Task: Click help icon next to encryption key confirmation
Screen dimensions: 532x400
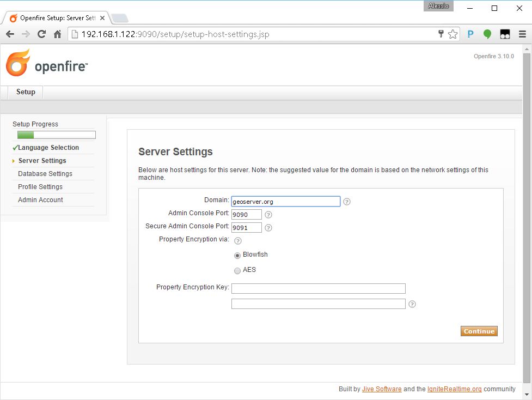Action: 412,304
